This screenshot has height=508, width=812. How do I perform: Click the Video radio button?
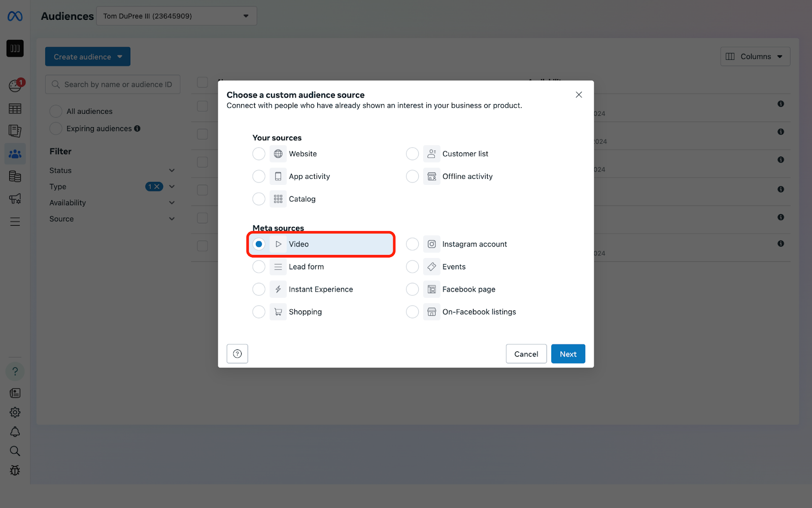(x=259, y=244)
